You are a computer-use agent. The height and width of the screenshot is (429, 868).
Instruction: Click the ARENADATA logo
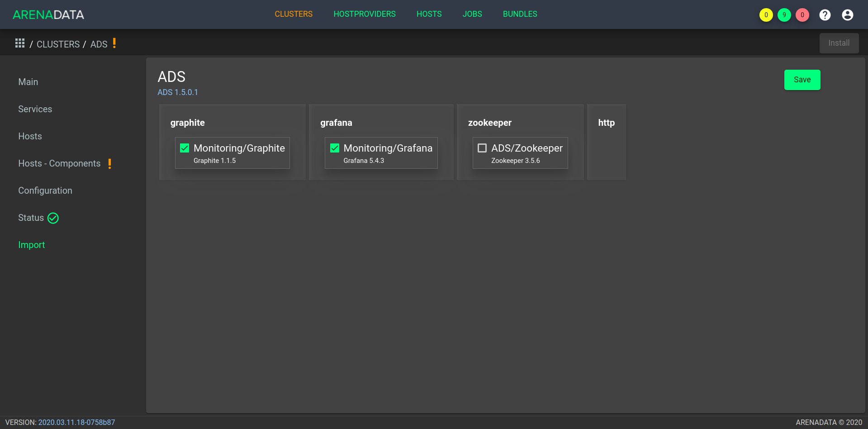pos(48,14)
